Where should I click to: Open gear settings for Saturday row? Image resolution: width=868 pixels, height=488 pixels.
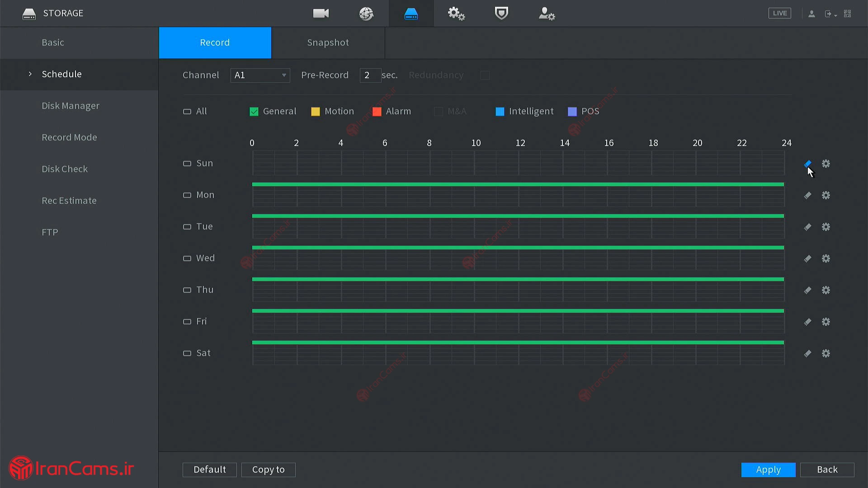pyautogui.click(x=826, y=353)
